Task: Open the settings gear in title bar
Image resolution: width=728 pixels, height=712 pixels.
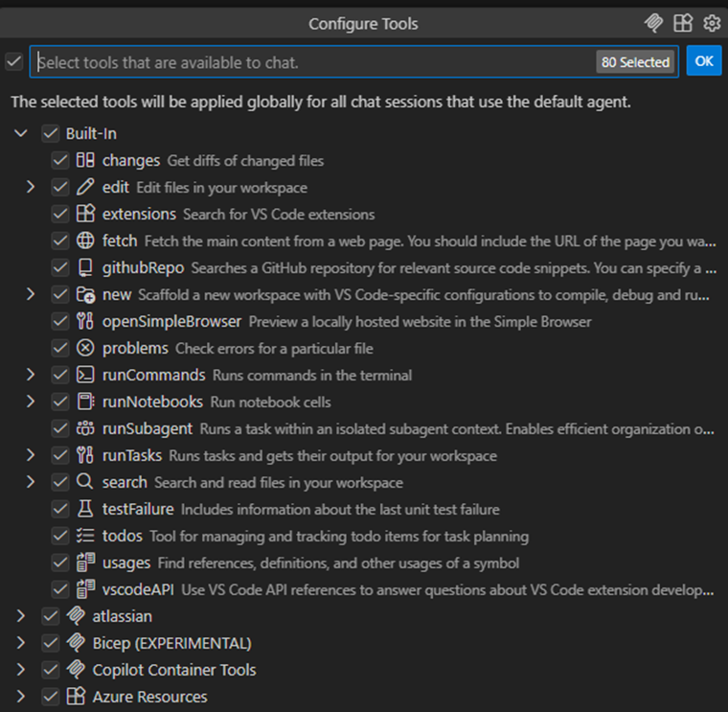Action: (x=712, y=23)
